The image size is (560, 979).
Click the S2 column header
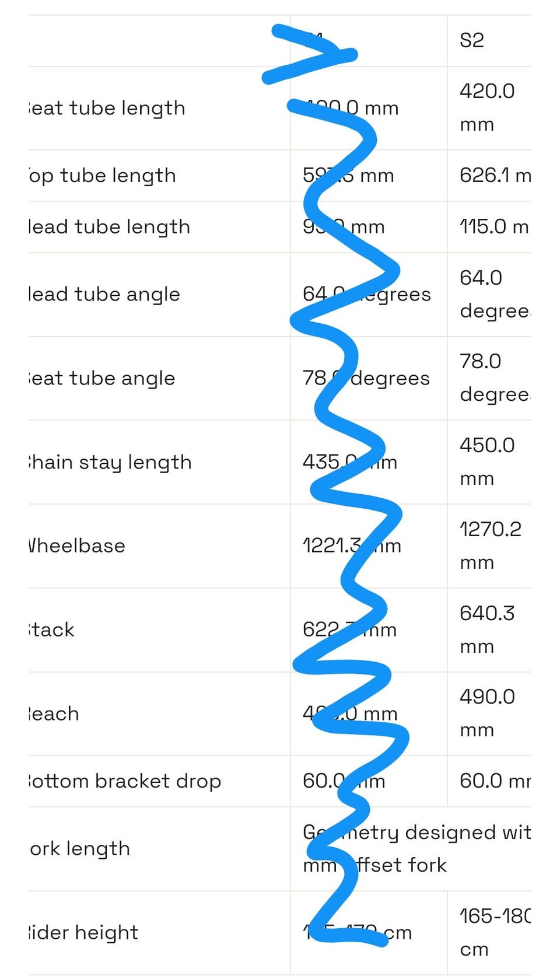pyautogui.click(x=472, y=40)
